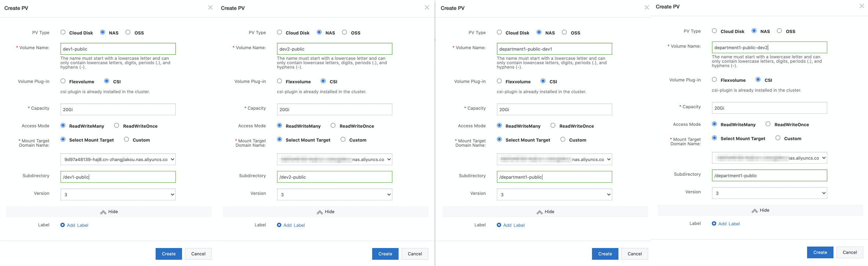This screenshot has height=266, width=868.
Task: Edit Volume Name field containing dev1-public
Action: (118, 49)
